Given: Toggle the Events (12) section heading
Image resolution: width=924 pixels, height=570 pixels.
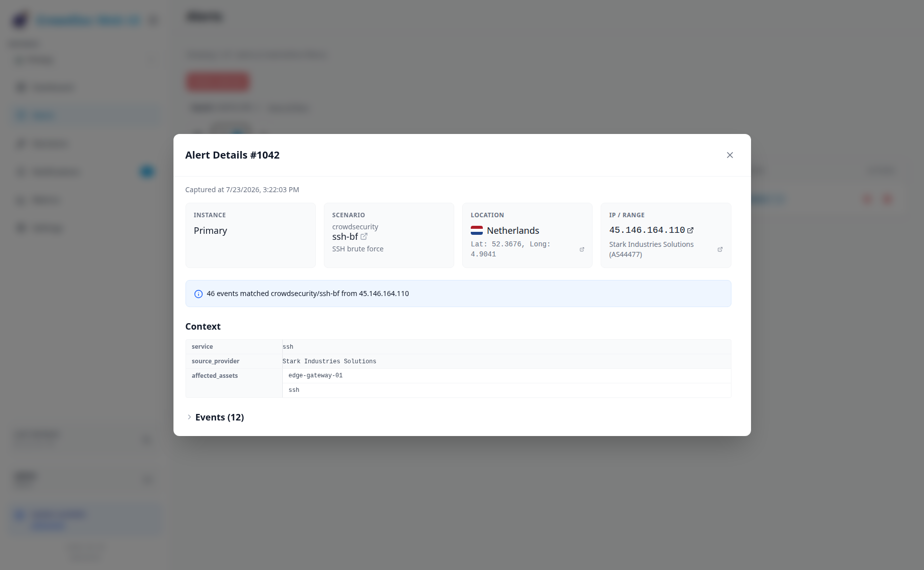Looking at the screenshot, I should pyautogui.click(x=220, y=417).
